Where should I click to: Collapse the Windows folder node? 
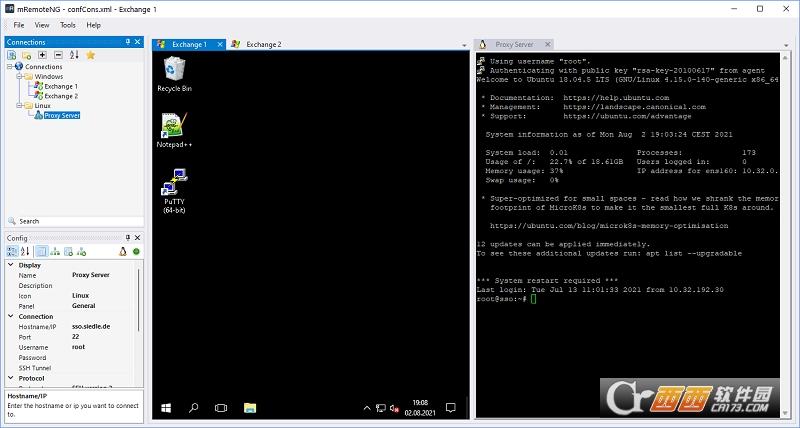[x=19, y=76]
